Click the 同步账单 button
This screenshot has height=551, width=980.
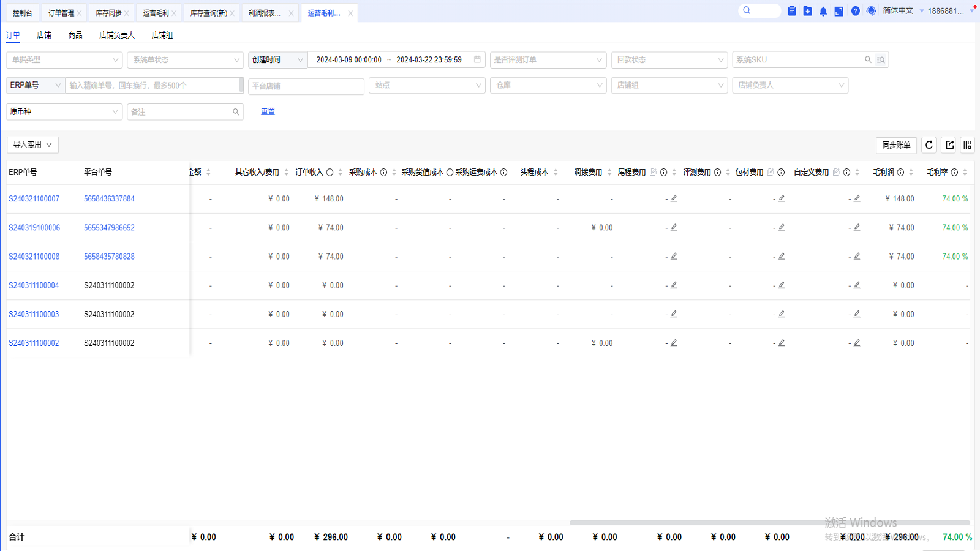click(x=896, y=145)
